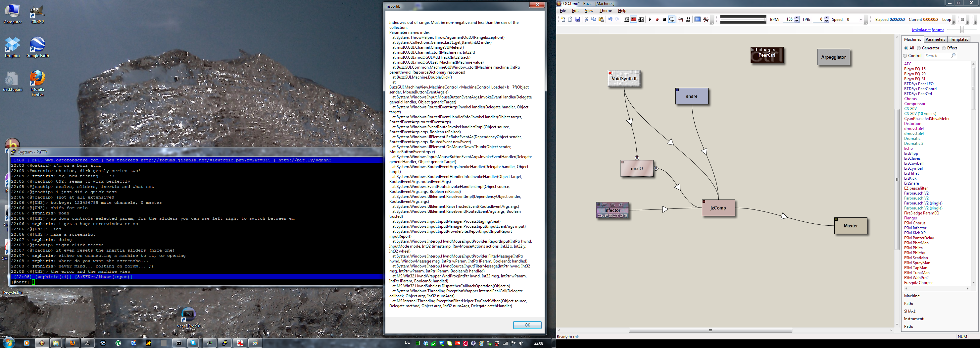The image size is (980, 348).
Task: Open the Speed dropdown
Action: click(x=861, y=20)
